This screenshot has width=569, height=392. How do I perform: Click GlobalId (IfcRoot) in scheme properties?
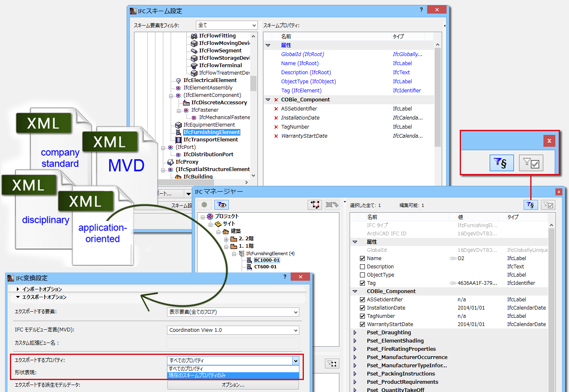tap(303, 54)
